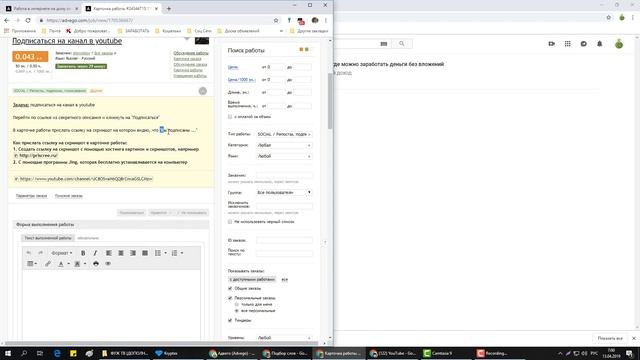Viewport: 640px width, 360px height.
Task: Open the YouTube account avatar
Action: pyautogui.click(x=619, y=44)
